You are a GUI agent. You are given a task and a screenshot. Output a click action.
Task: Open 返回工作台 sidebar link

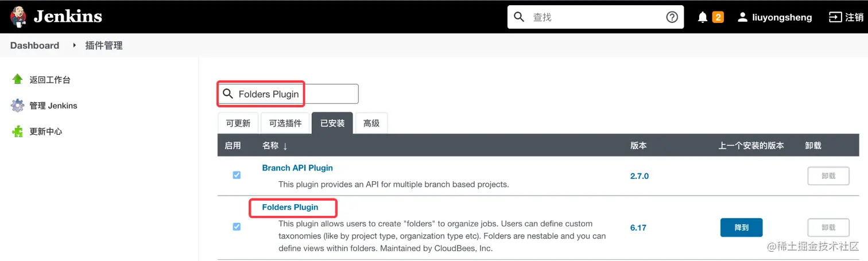[50, 80]
